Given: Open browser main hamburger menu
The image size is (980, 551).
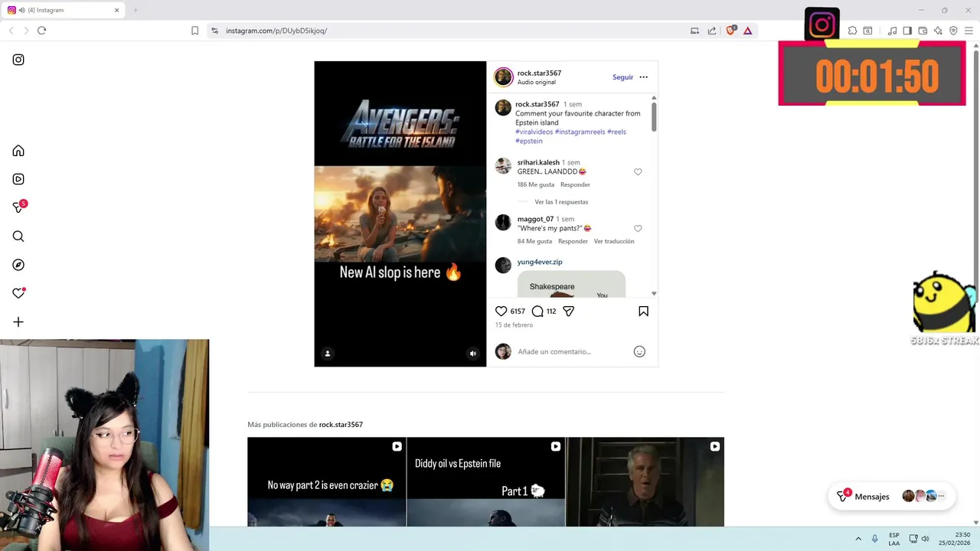Looking at the screenshot, I should pyautogui.click(x=969, y=31).
